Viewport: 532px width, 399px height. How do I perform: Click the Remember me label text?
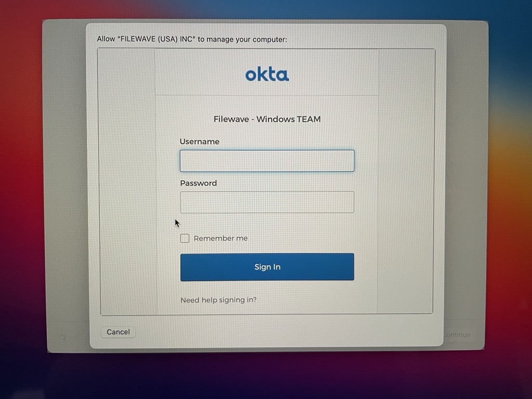pos(220,238)
